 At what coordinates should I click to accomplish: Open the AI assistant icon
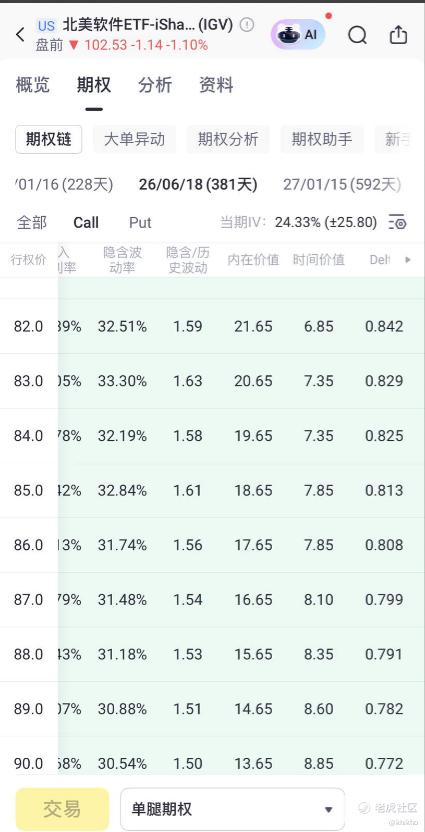298,34
